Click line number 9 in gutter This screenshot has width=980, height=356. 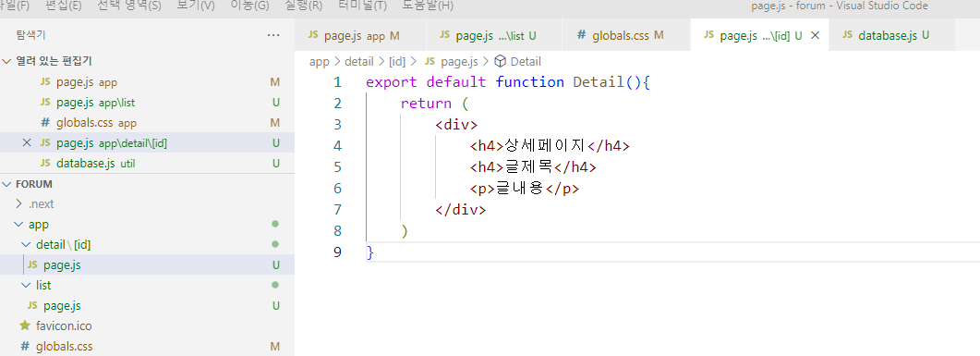(x=337, y=252)
